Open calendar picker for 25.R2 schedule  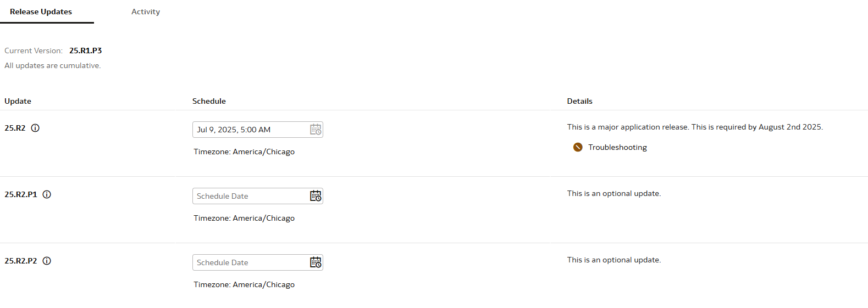(x=316, y=130)
